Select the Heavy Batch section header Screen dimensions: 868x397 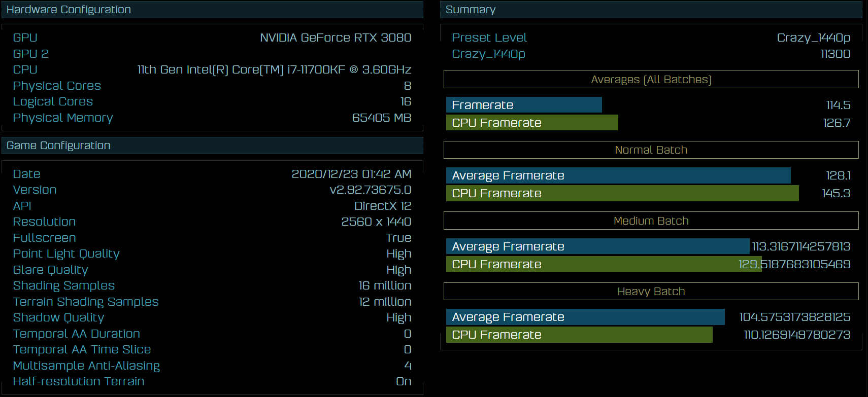(651, 292)
